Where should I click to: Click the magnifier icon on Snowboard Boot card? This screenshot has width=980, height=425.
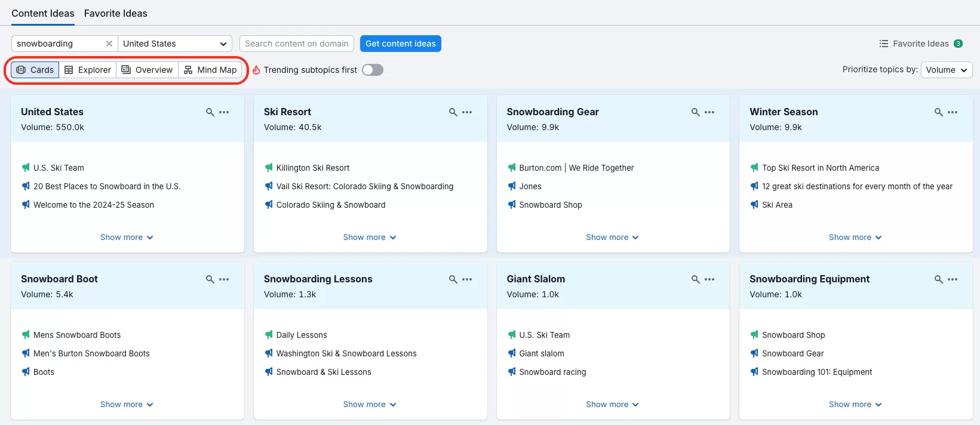(x=210, y=279)
